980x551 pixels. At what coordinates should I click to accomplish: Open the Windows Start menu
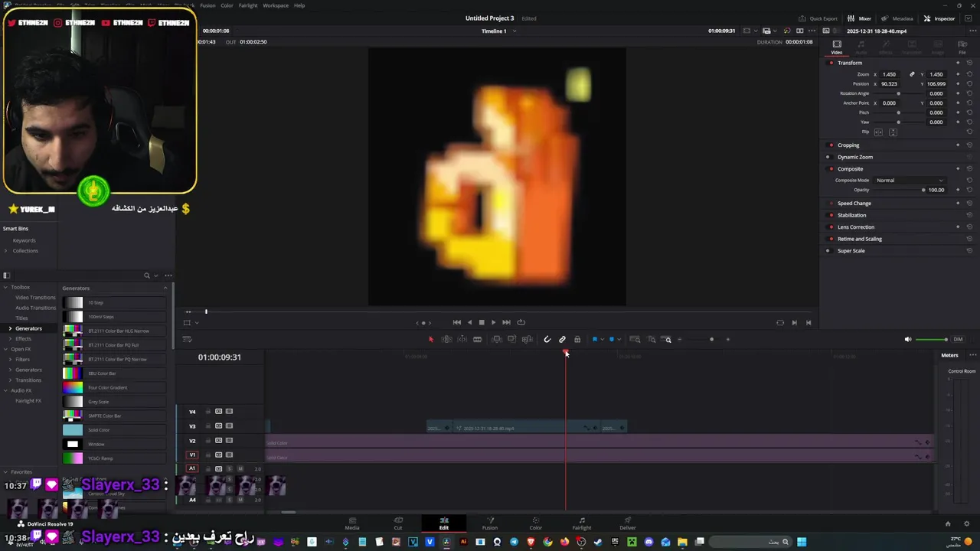(x=802, y=542)
